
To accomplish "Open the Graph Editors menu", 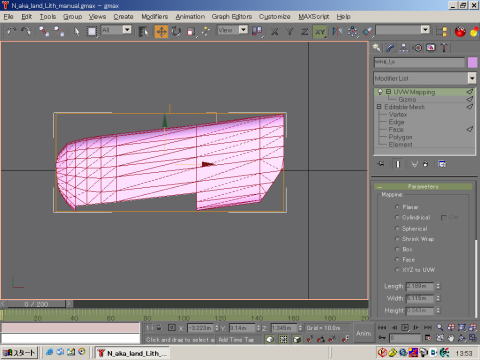I will (232, 16).
